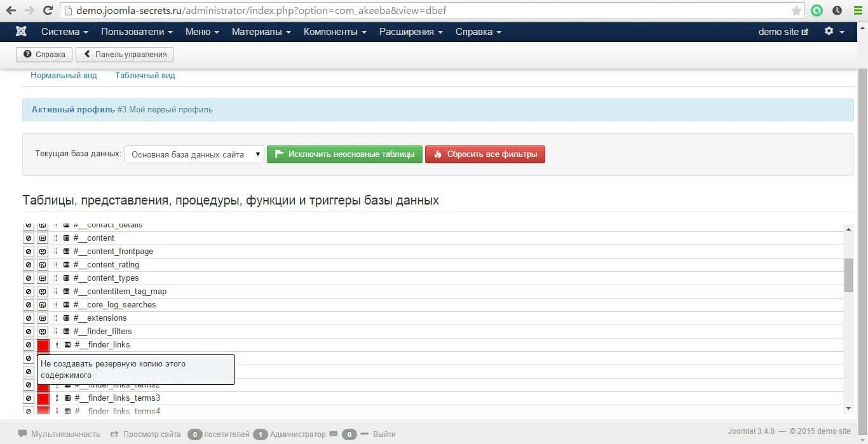868x444 pixels.
Task: Click the browser refresh icon
Action: tap(48, 10)
